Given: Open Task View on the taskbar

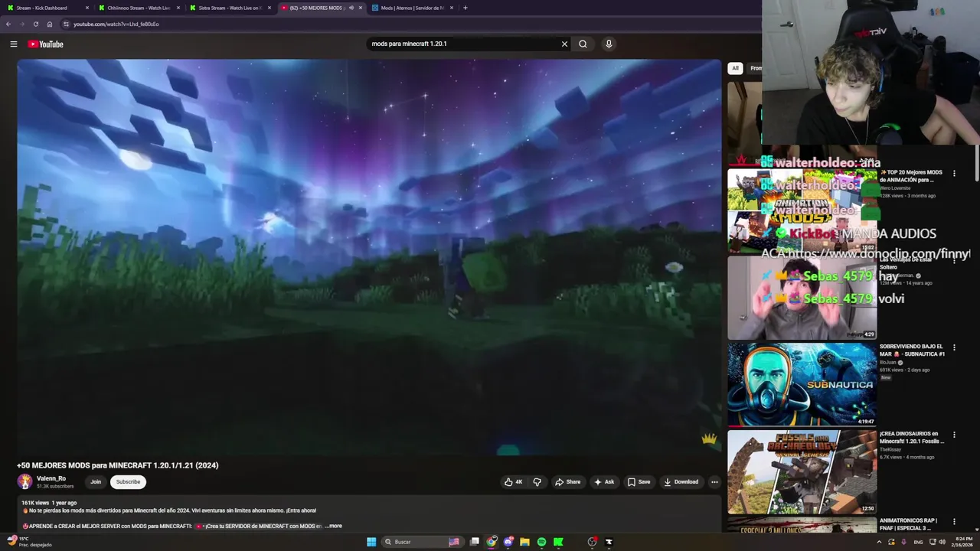Looking at the screenshot, I should (x=475, y=542).
